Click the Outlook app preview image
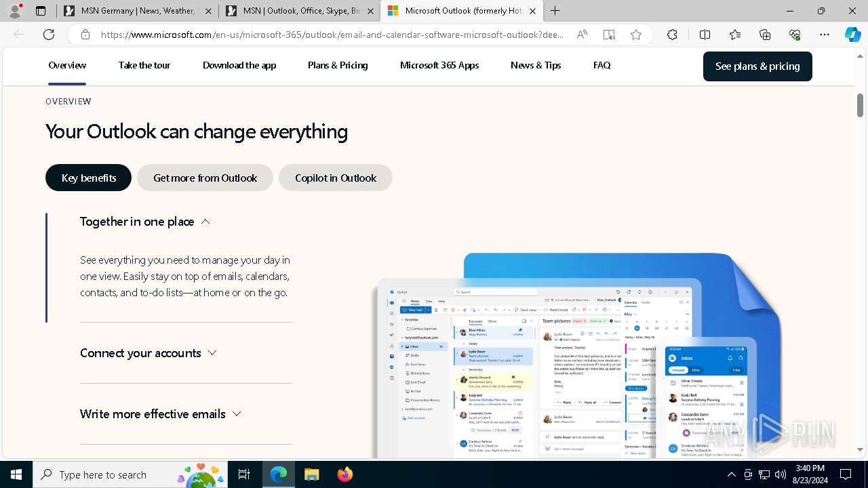 (x=576, y=356)
